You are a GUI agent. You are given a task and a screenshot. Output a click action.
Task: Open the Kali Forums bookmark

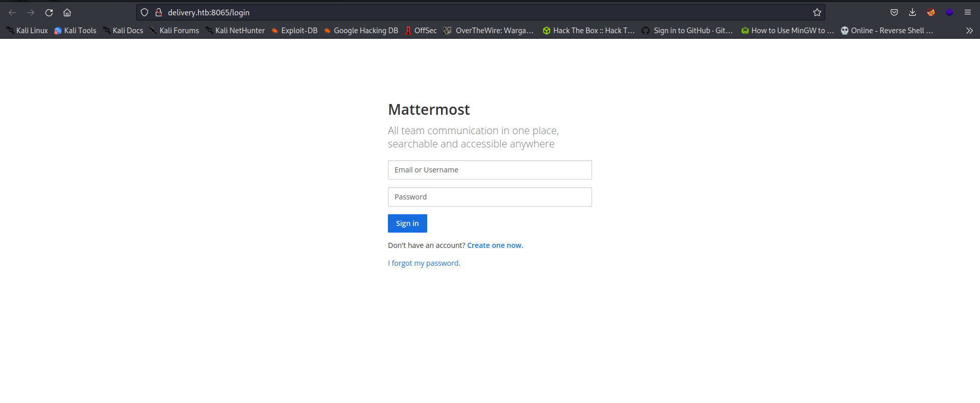(174, 31)
